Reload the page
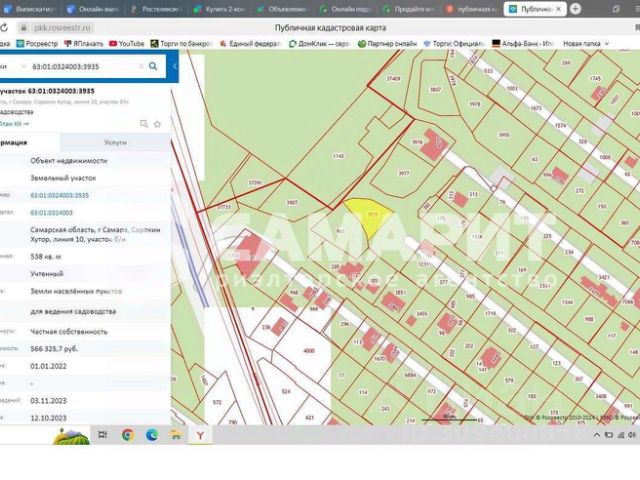Image resolution: width=640 pixels, height=480 pixels. point(4,28)
